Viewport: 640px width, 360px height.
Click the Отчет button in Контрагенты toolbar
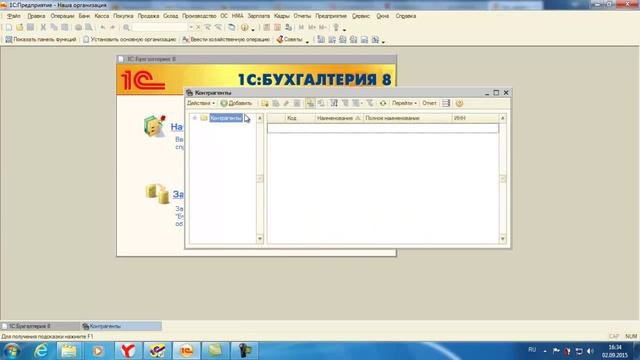429,103
